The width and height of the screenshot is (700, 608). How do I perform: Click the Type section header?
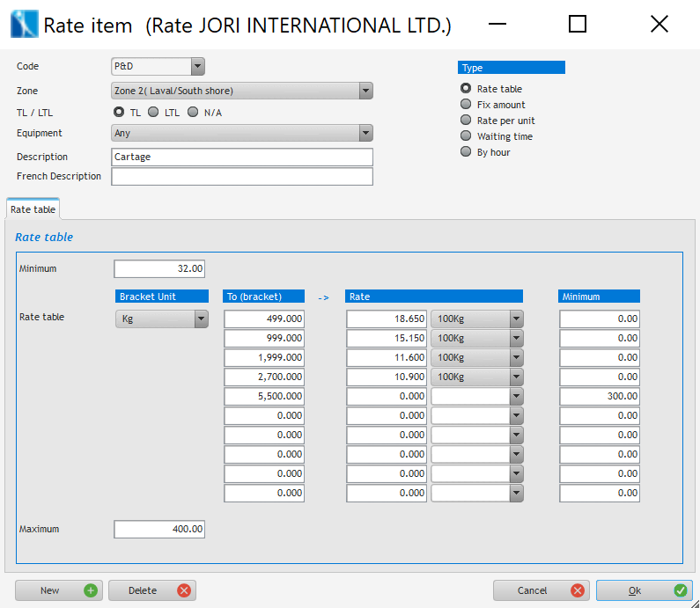click(512, 68)
